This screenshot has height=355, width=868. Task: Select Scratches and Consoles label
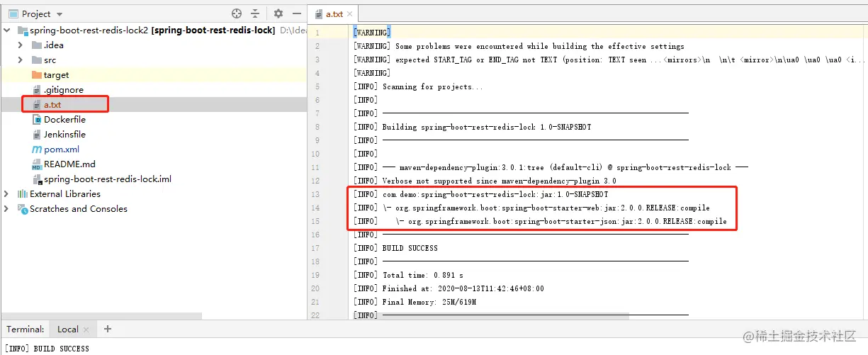tap(79, 208)
